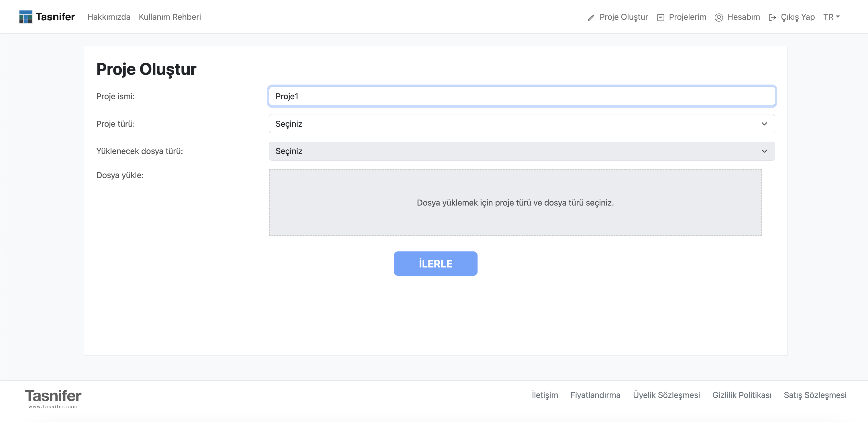Viewport: 868px width, 422px height.
Task: Click the İLERLE button
Action: coord(435,263)
